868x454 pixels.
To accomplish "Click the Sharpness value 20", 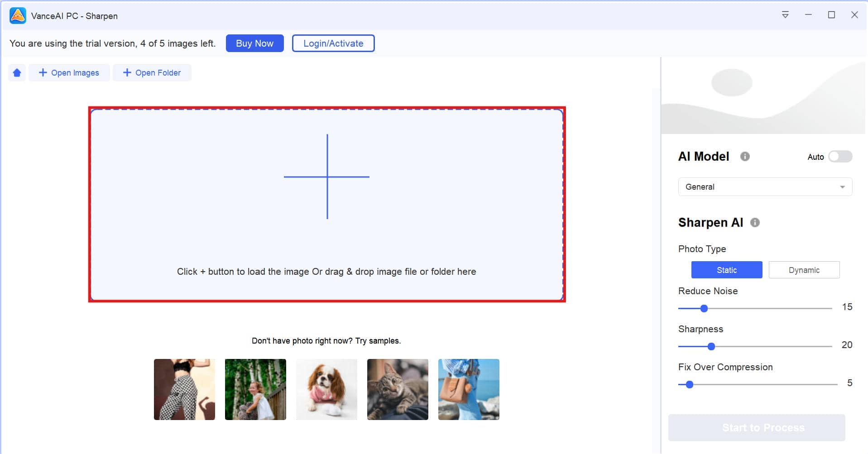I will pos(847,345).
